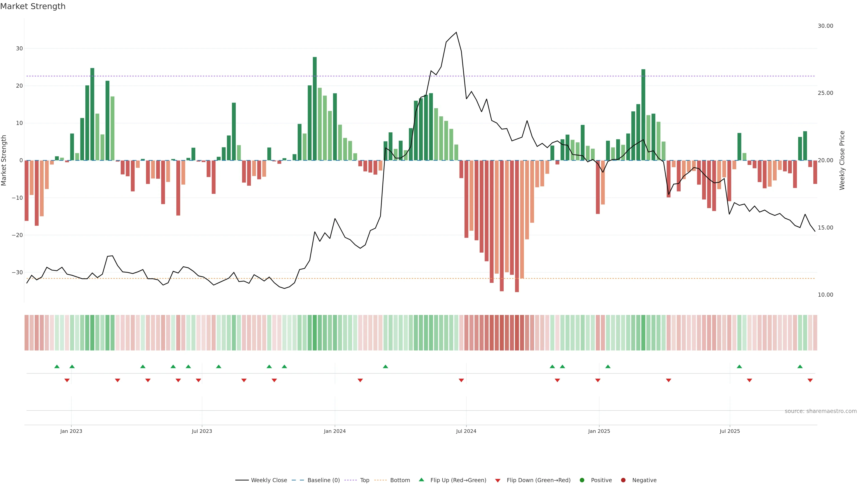Click the red Flip Down triangle in legend
Viewport: 868px width, 488px height.
[498, 481]
